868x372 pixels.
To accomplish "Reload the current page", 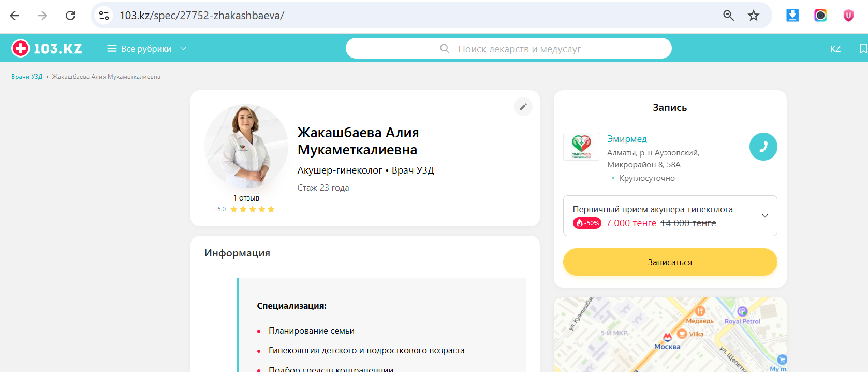I will click(x=70, y=16).
